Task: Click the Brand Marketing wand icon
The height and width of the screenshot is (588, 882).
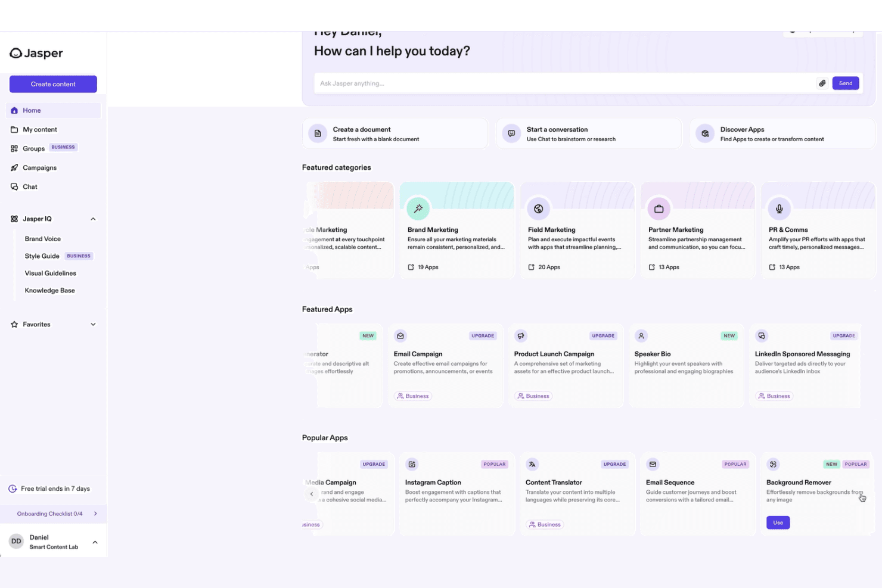Action: (418, 209)
